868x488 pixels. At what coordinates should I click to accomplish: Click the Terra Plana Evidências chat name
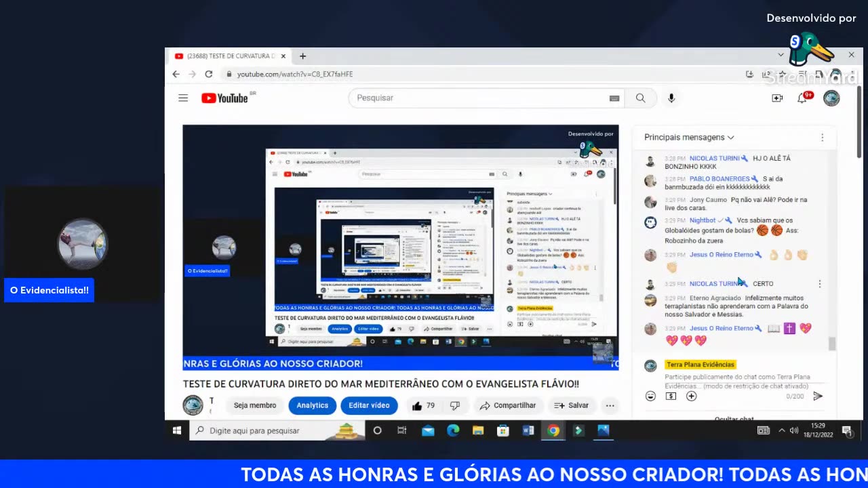[700, 365]
